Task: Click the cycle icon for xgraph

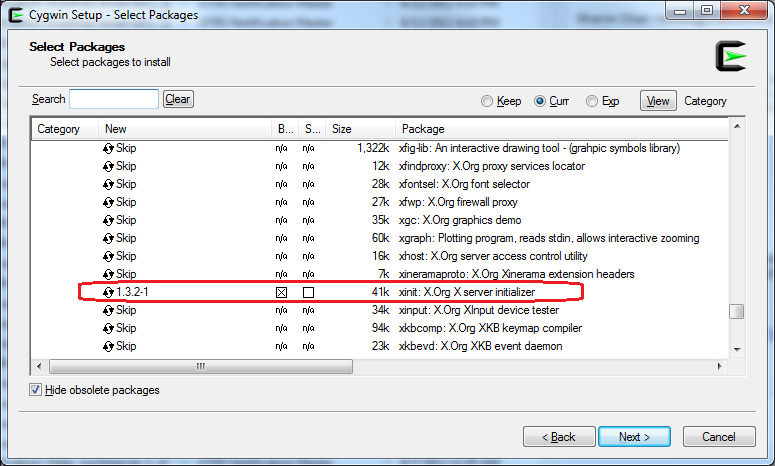Action: [x=108, y=239]
